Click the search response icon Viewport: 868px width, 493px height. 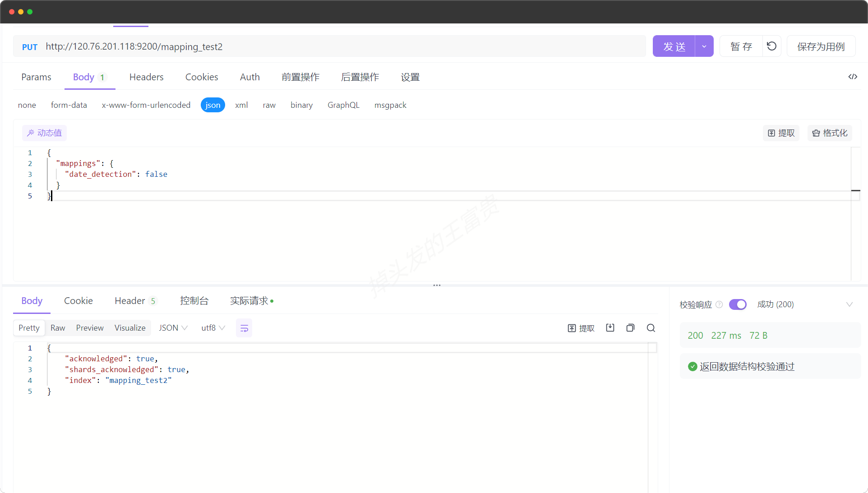pos(651,328)
